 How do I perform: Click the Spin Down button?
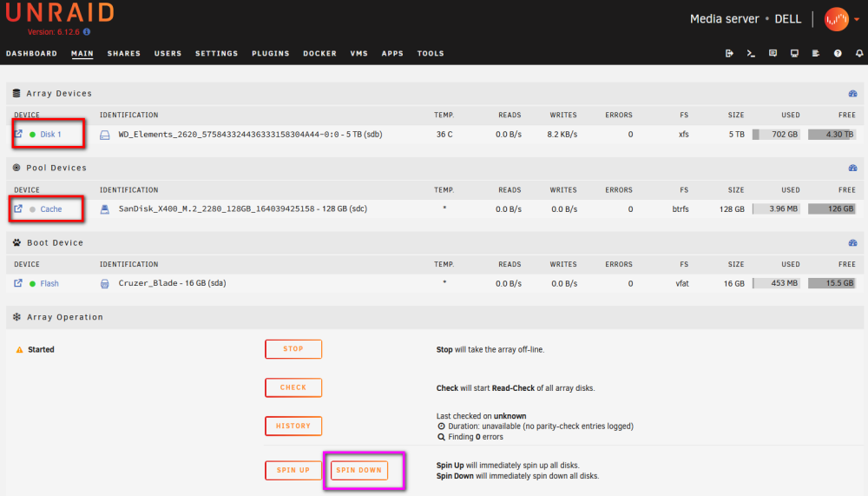click(x=359, y=470)
